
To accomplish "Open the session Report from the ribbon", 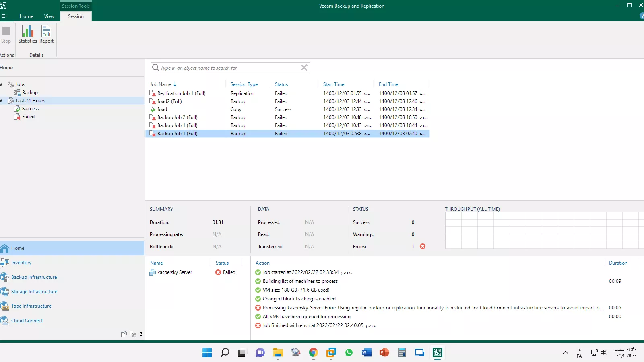I will [x=46, y=34].
